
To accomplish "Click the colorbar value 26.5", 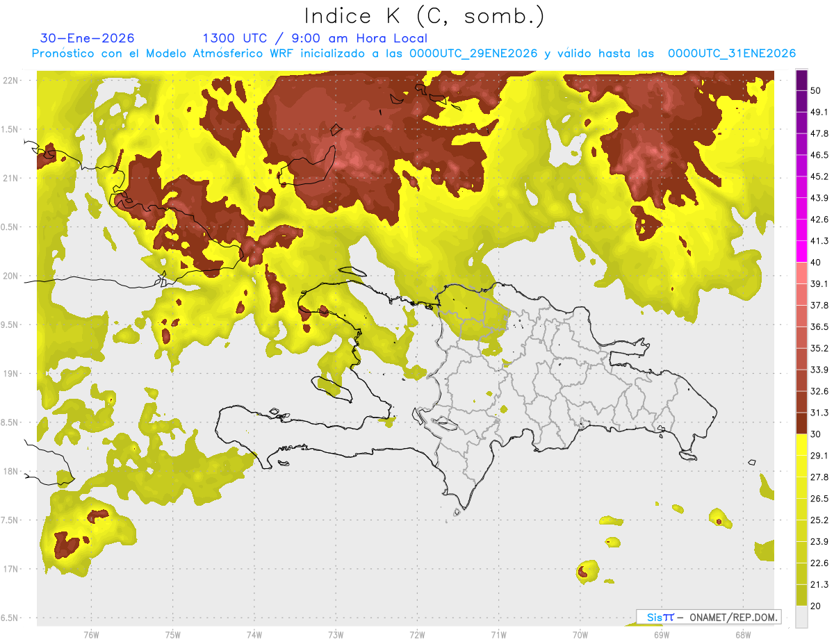I will [819, 499].
